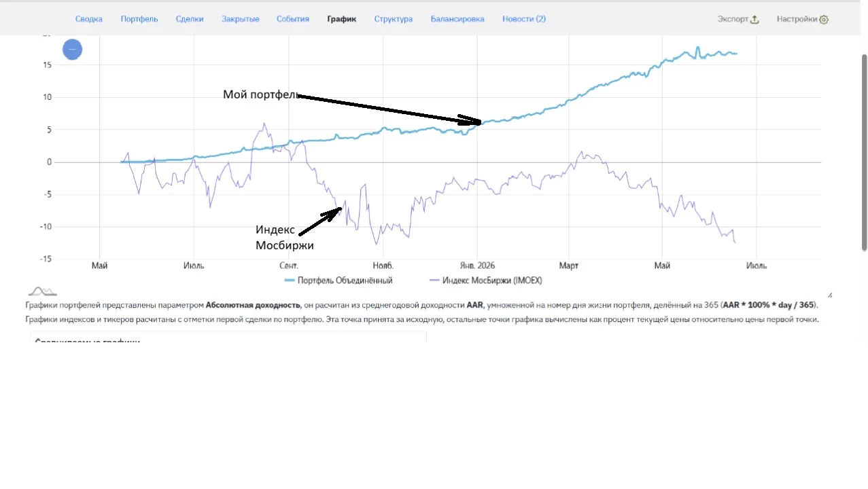Image resolution: width=868 pixels, height=489 pixels.
Task: Click the vertical page scrollbar
Action: [864, 151]
